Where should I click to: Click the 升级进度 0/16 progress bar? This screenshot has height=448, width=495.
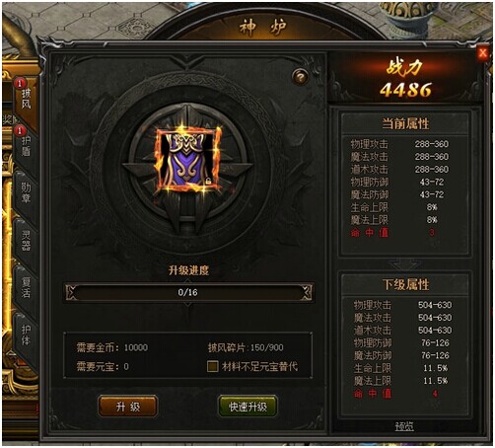(x=188, y=292)
